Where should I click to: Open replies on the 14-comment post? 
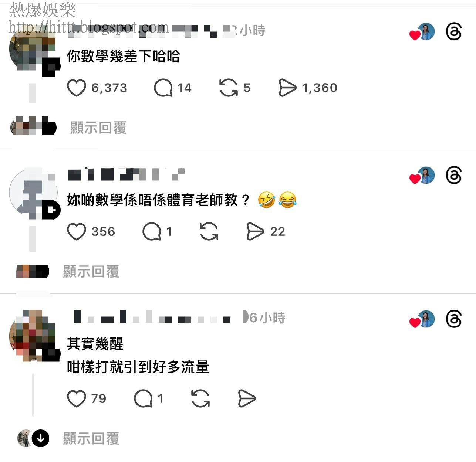[163, 88]
